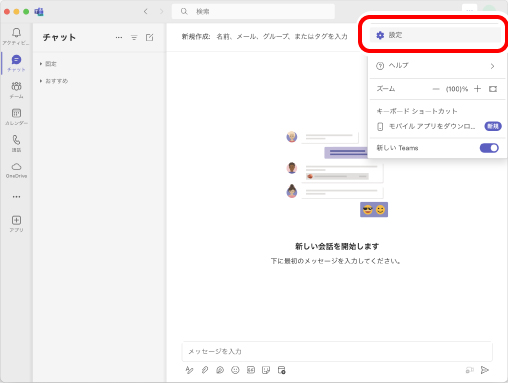Open the Loop component icon

[x=220, y=370]
